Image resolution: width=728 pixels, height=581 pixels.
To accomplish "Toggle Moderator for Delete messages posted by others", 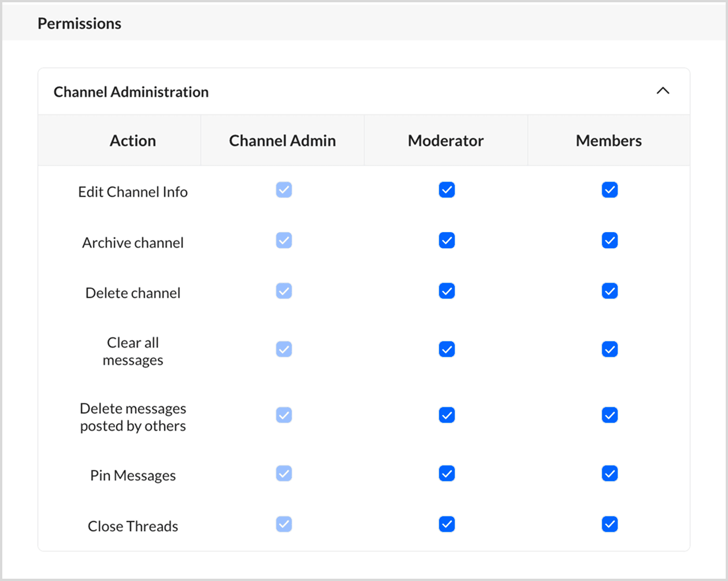I will [447, 415].
